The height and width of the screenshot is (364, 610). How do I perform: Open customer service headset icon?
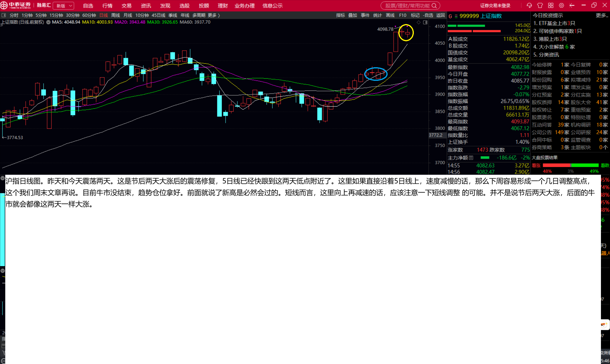pos(529,5)
